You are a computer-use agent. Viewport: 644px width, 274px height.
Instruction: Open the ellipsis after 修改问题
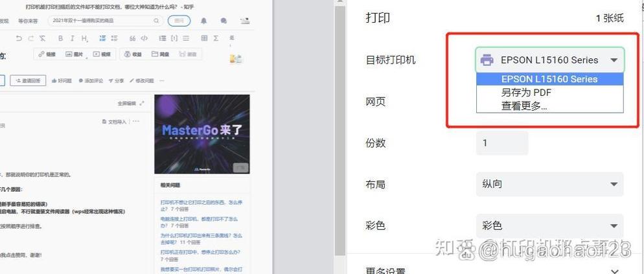162,80
